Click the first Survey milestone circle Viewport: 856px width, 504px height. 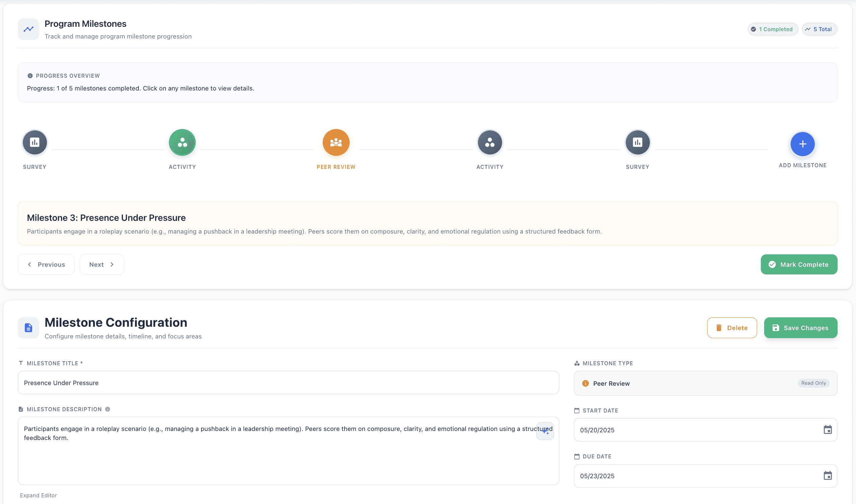pos(35,142)
